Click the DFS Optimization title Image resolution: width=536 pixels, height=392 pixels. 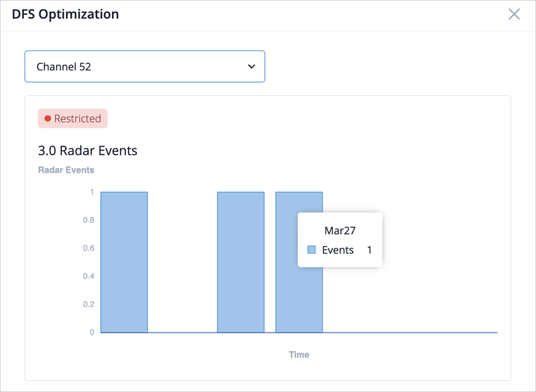pos(66,14)
